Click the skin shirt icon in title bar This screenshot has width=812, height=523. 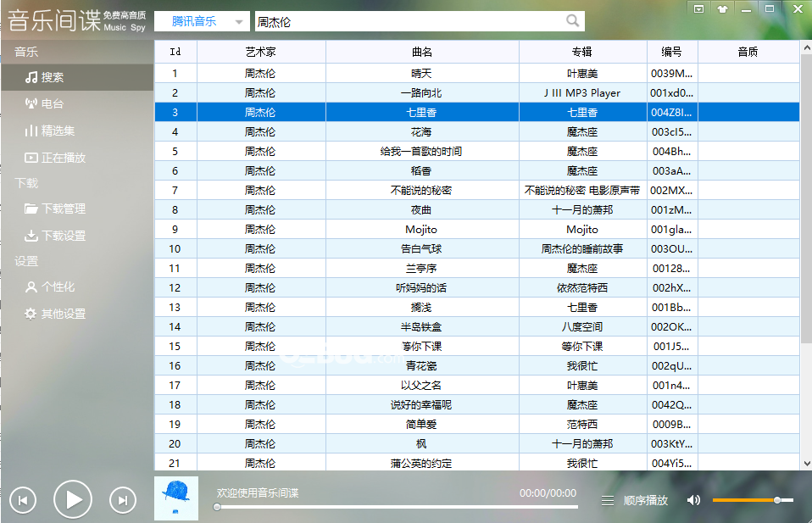[x=722, y=8]
